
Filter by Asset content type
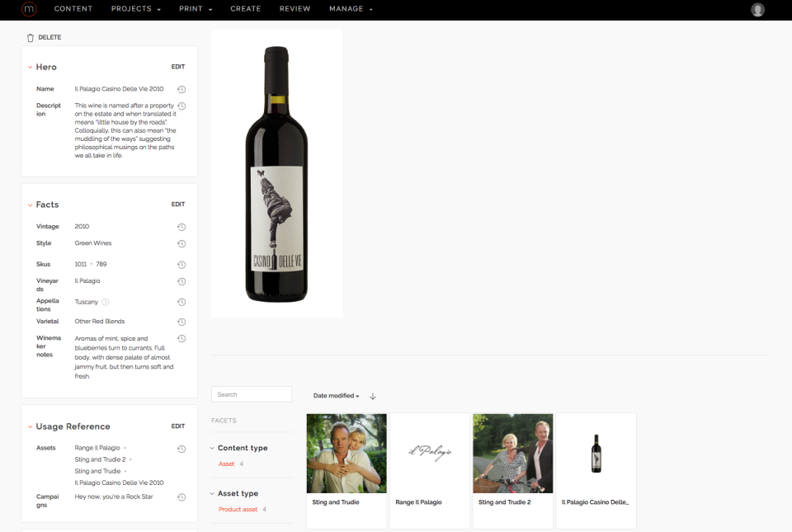(226, 464)
